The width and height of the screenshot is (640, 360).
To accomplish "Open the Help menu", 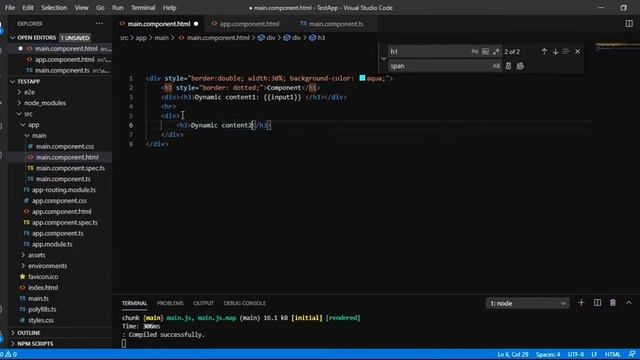I will (x=169, y=7).
